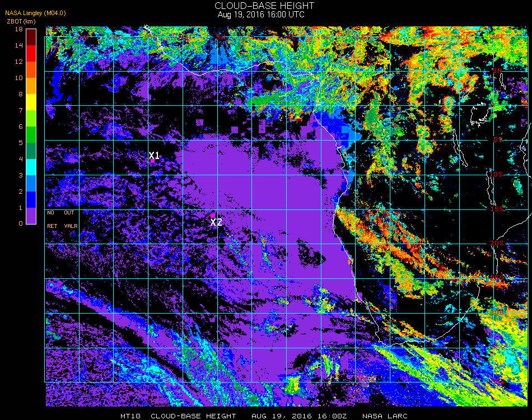Viewport: 532px width, 420px height.
Task: Click the 'CLOUD-BASE HEIGHT' title at top
Action: click(264, 6)
